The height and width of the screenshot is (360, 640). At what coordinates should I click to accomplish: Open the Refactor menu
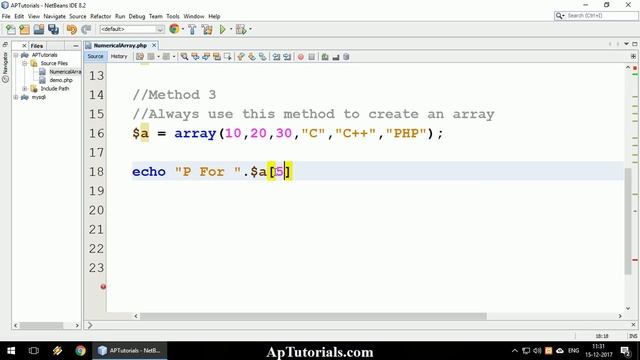pos(100,16)
